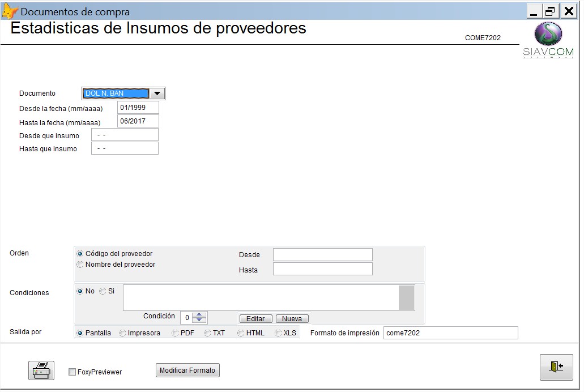584x392 pixels.
Task: Click the Estadisticas de Insumos de proveedores heading
Action: (x=158, y=28)
